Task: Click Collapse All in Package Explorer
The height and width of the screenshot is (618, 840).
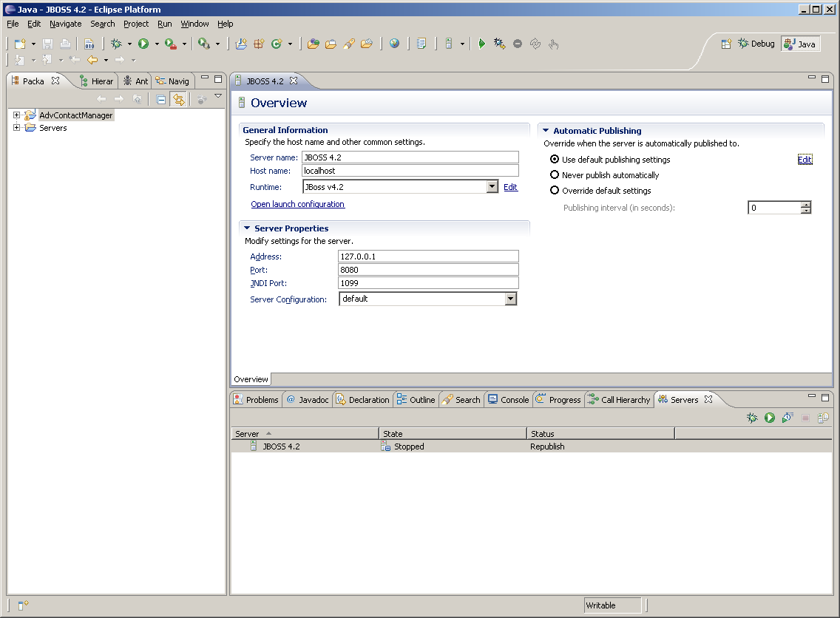Action: [x=160, y=99]
